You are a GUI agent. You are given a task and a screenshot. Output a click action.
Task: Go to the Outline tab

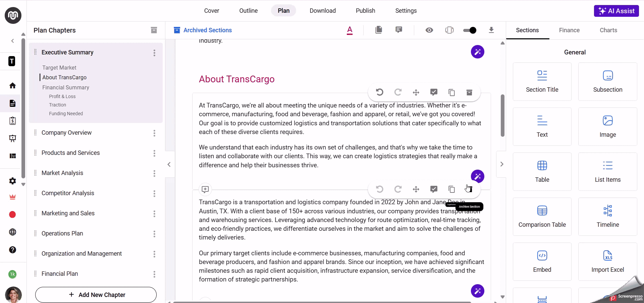pos(249,11)
